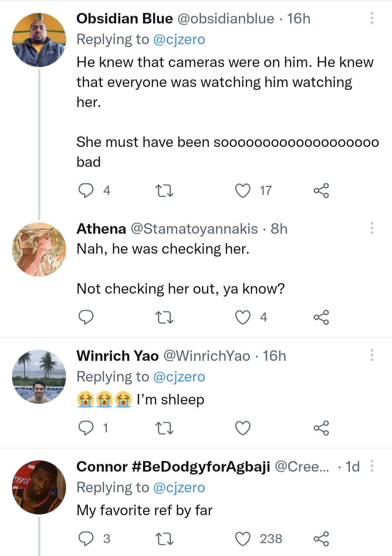Like Athena's tweet with 4 likes
The height and width of the screenshot is (556, 392).
pyautogui.click(x=243, y=317)
